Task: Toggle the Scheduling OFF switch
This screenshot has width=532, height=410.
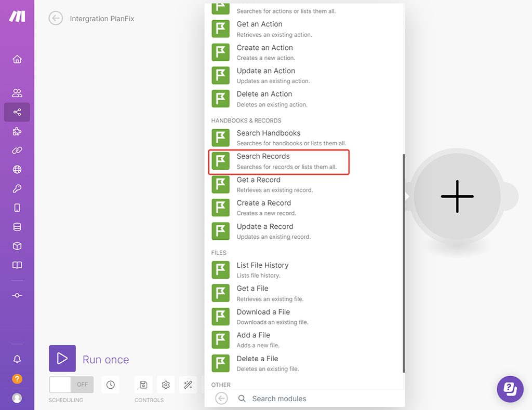Action: pyautogui.click(x=71, y=385)
